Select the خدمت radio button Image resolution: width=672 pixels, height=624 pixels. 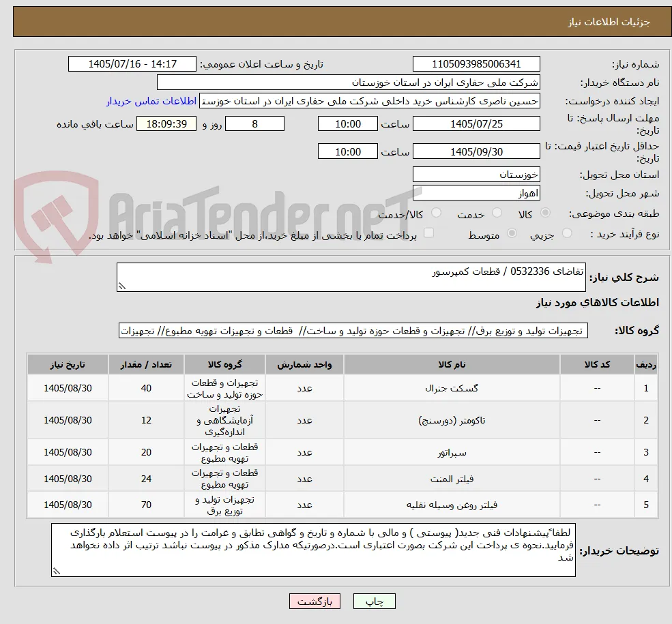click(497, 212)
